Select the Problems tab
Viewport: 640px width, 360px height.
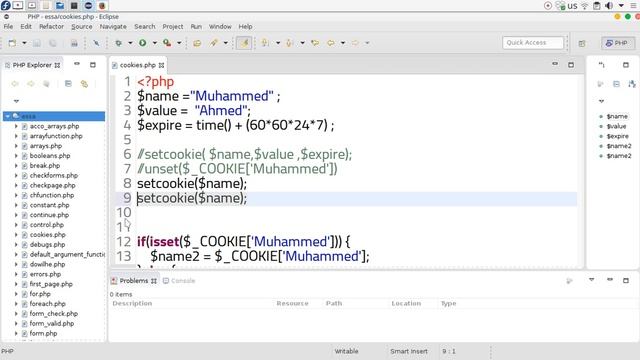click(x=133, y=281)
